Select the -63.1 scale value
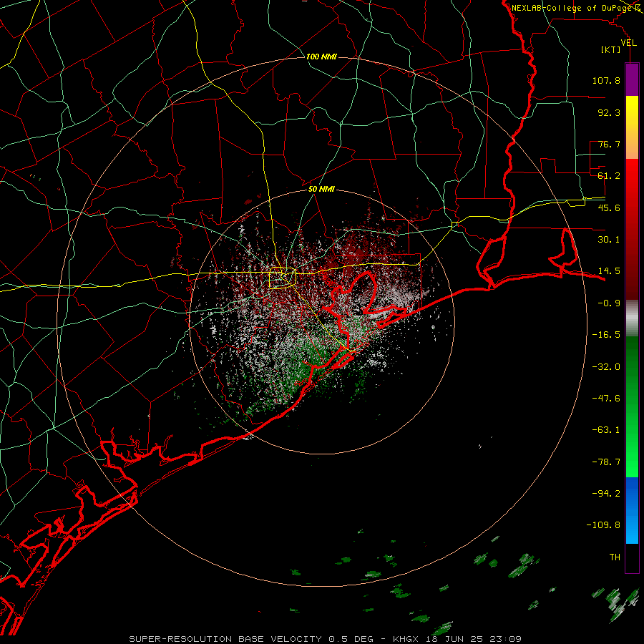Screen dimensions: 644x644 tap(606, 430)
